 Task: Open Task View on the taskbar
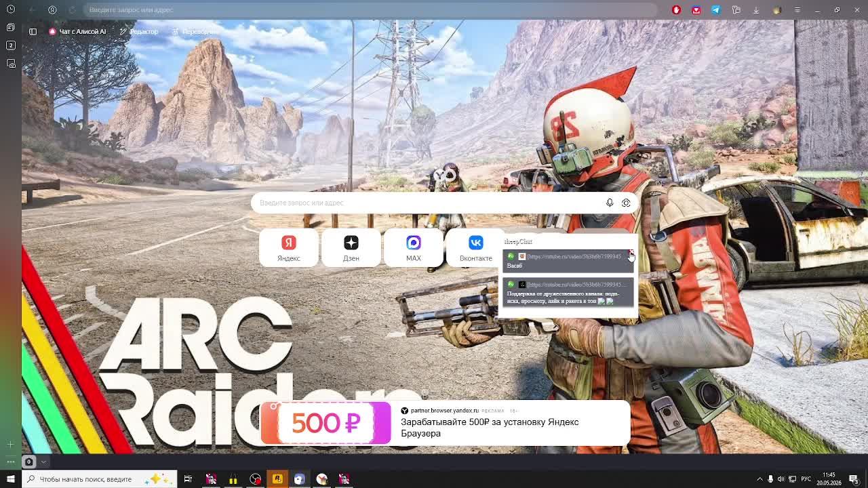coord(188,479)
